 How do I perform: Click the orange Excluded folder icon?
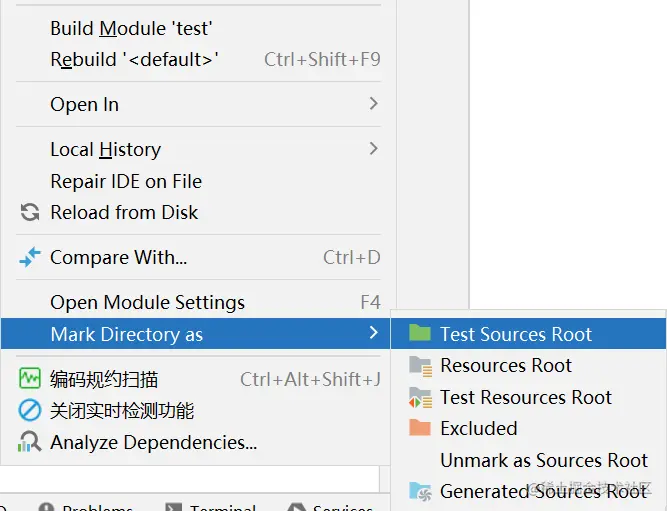pos(420,429)
